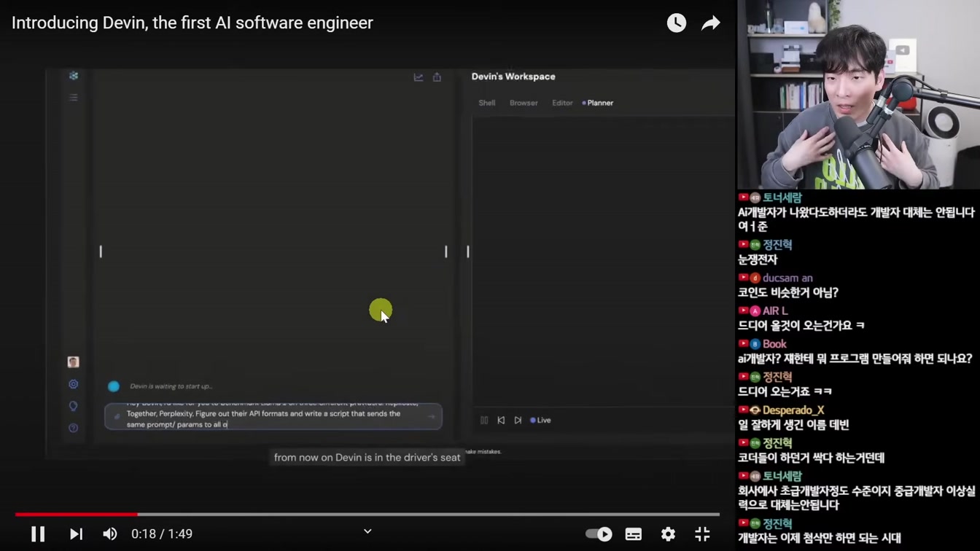Click chat message '일 잘하게 생긴 이름 데빈'

[793, 425]
